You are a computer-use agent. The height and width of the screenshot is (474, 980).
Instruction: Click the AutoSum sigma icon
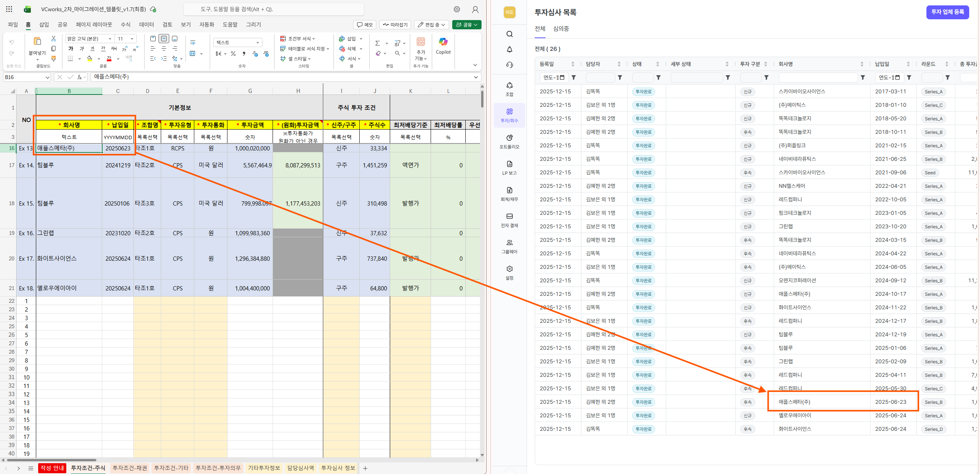(x=377, y=43)
